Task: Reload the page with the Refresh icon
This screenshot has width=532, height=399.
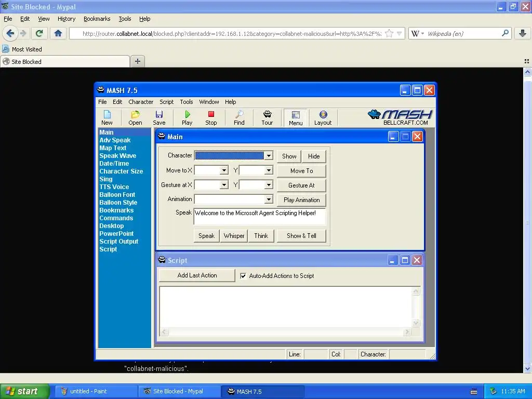Action: pyautogui.click(x=39, y=33)
